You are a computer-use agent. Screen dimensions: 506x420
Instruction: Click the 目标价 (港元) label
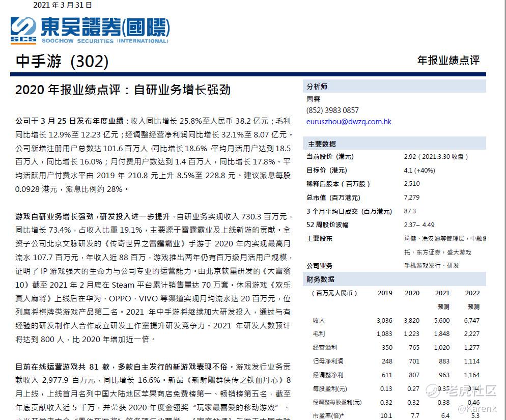point(327,170)
